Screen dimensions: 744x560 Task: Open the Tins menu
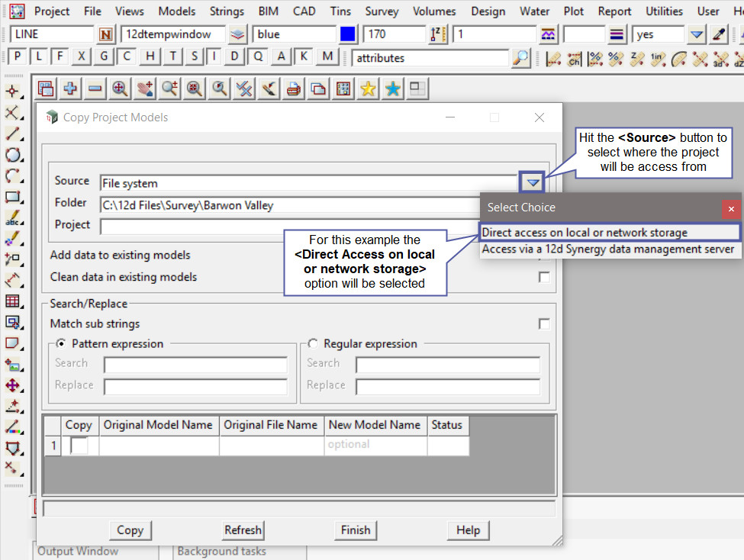tap(340, 11)
